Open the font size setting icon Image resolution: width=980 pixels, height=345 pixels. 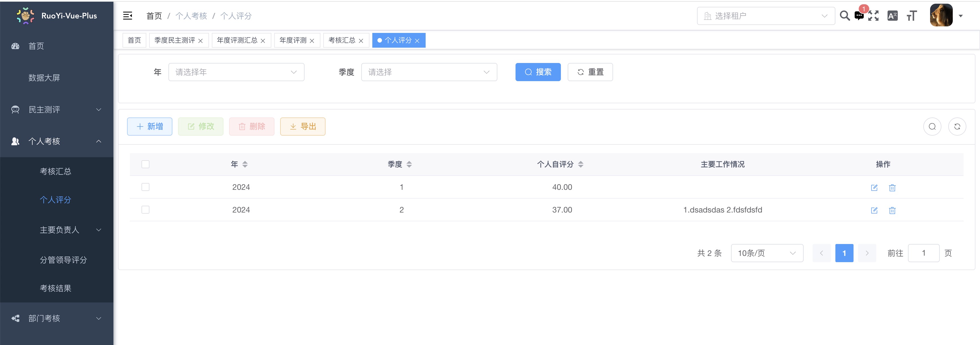click(912, 16)
